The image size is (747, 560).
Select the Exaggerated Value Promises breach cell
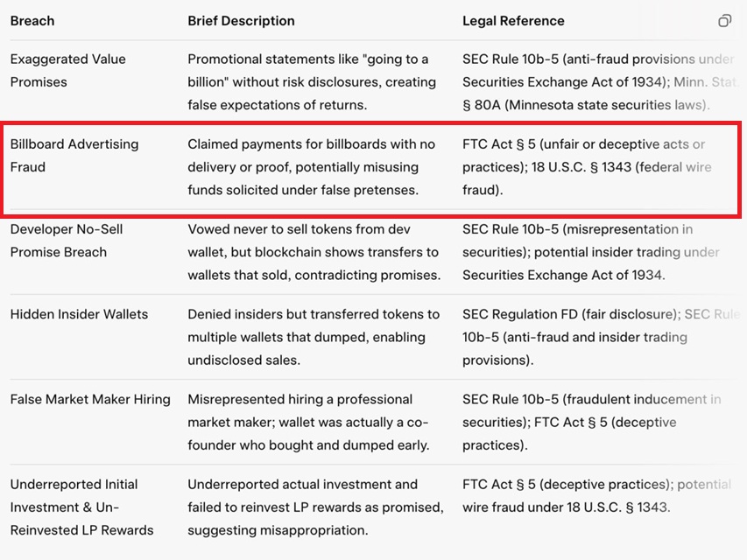point(68,71)
